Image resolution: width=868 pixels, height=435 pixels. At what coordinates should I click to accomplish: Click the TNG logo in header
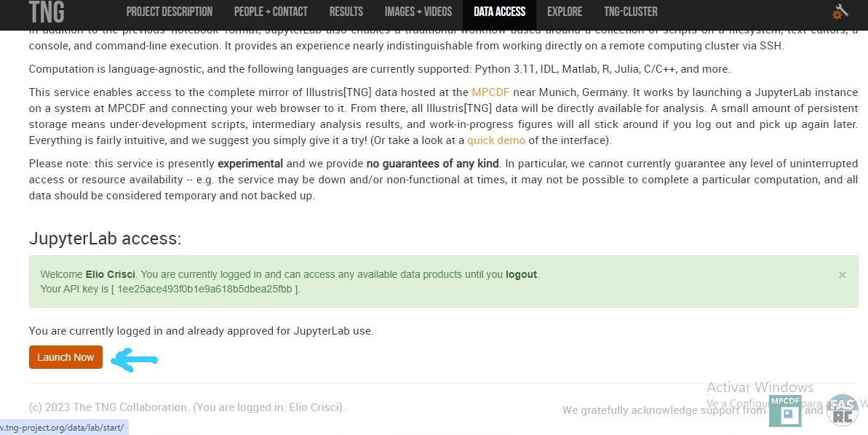[x=47, y=12]
